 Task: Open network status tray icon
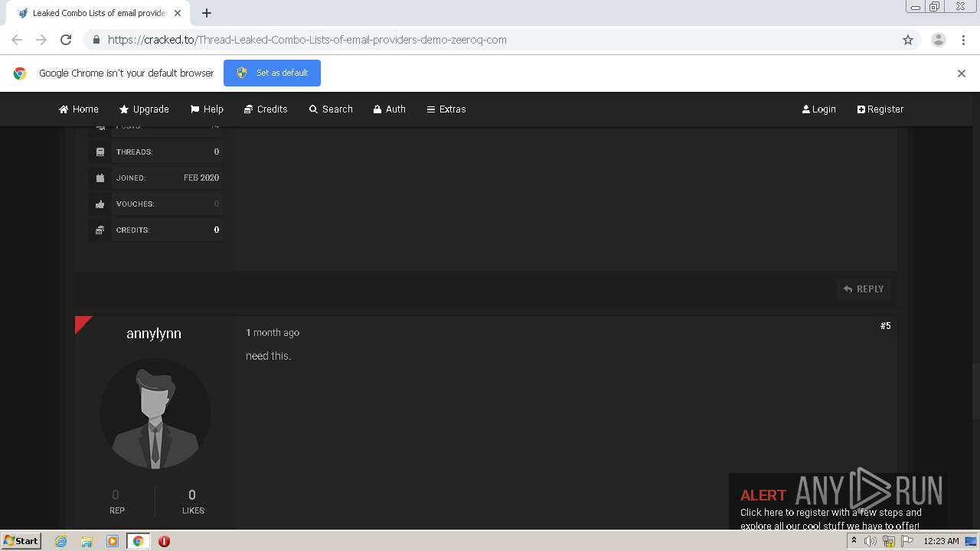pyautogui.click(x=889, y=541)
